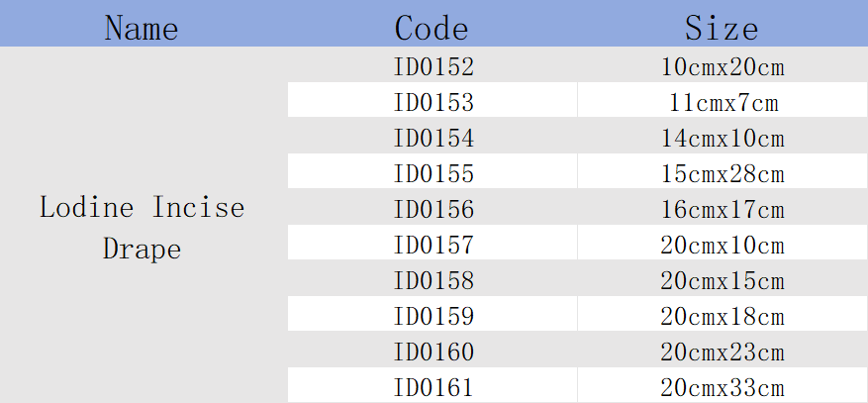
Task: Select code cell ID0154
Action: tap(433, 135)
